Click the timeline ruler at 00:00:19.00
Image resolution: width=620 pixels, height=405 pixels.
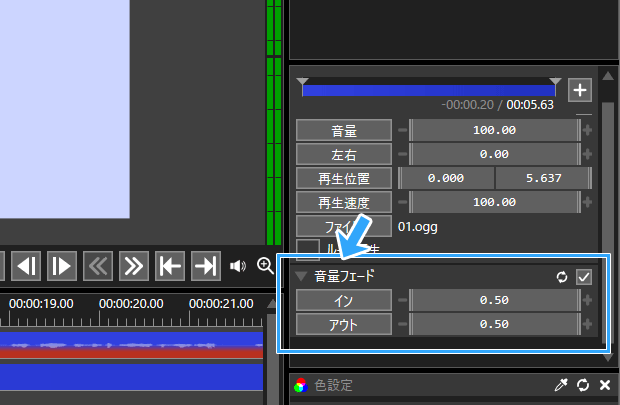(x=41, y=304)
